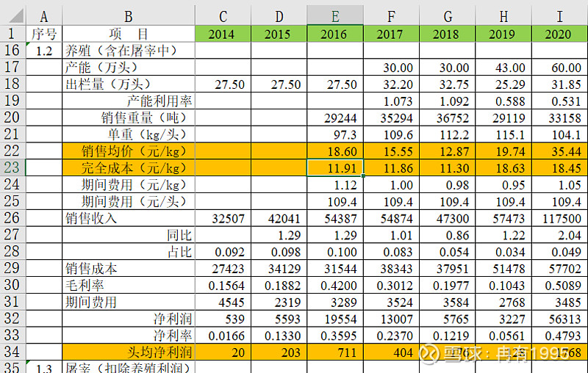Click the 2014 sales revenue 32507
Image resolution: width=588 pixels, height=373 pixels.
[x=223, y=218]
